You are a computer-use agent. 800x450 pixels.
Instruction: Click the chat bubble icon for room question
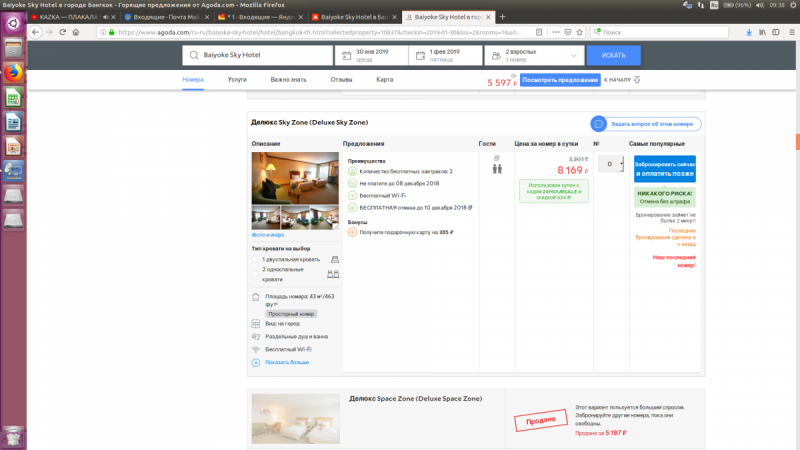tap(598, 123)
